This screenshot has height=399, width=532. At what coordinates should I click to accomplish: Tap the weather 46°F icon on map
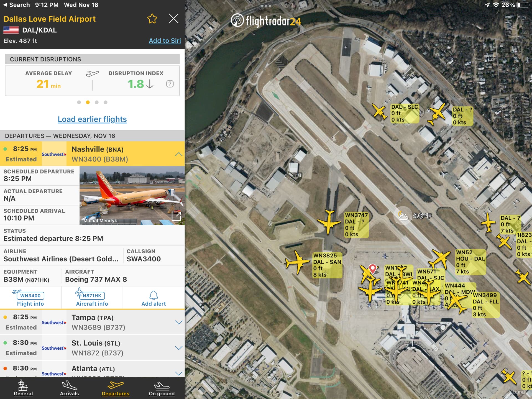coord(403,216)
